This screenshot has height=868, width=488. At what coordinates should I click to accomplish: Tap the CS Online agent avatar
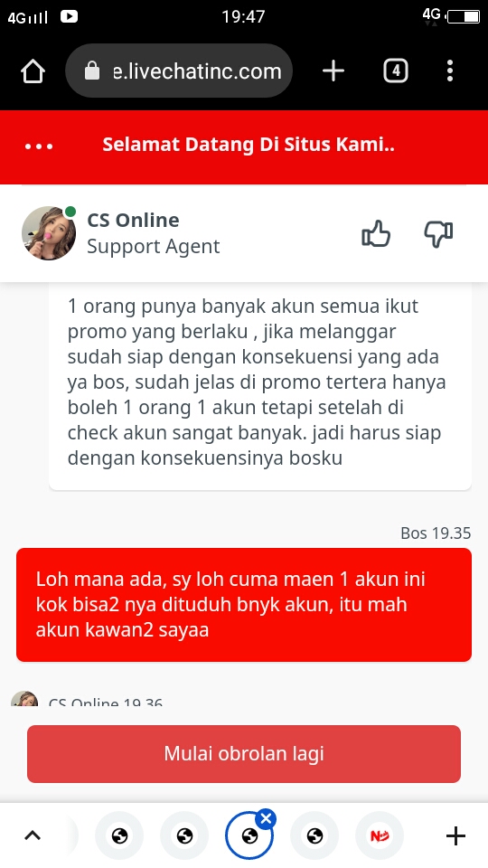coord(49,233)
